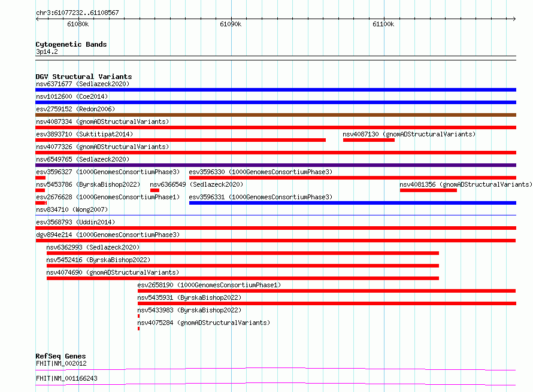This screenshot has width=533, height=392.
Task: Click the magenta line of FHIT|NM_001166243
Action: tap(275, 384)
